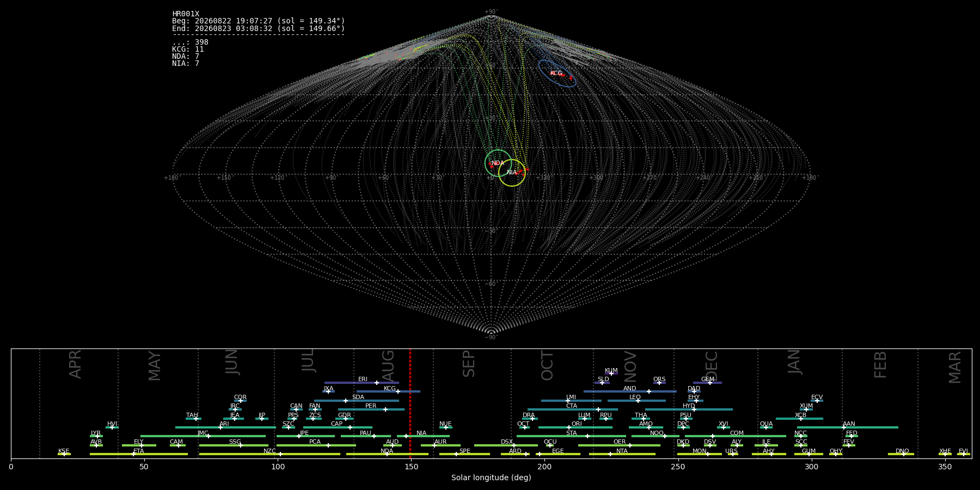Viewport: 980px width, 490px height.
Task: Click the PER shower bar in timeline
Action: tap(371, 409)
